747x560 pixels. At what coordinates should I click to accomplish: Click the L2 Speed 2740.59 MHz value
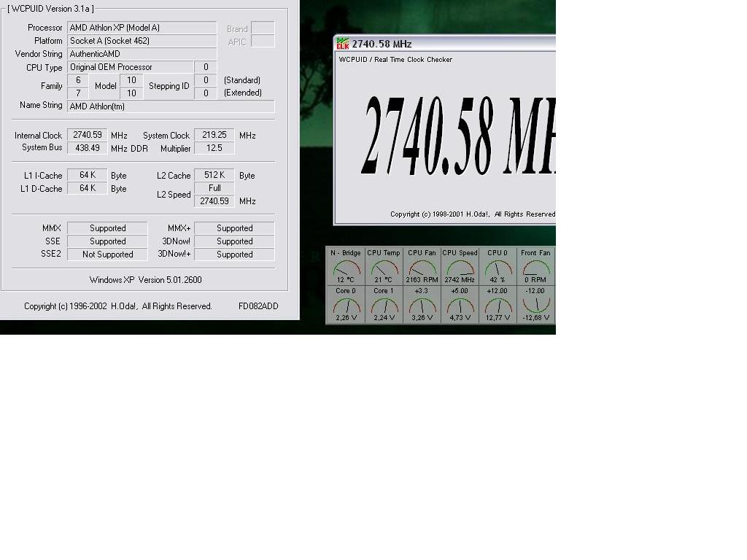pyautogui.click(x=214, y=201)
